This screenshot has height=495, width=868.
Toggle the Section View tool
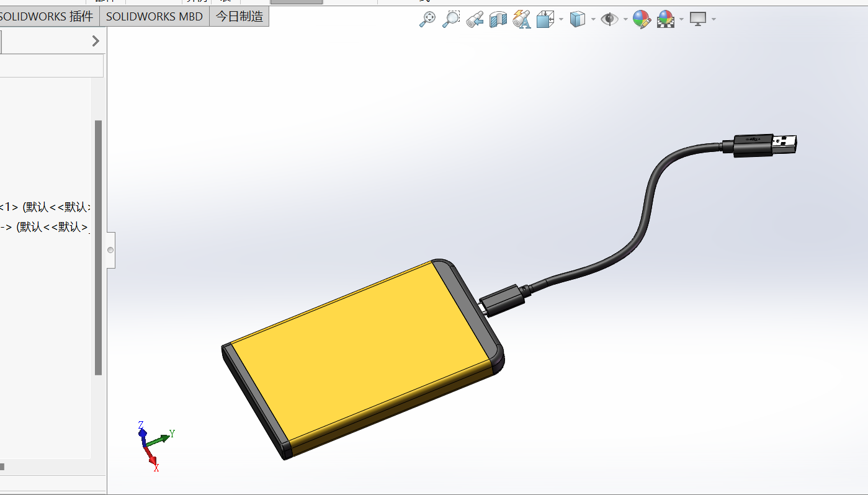pyautogui.click(x=498, y=19)
